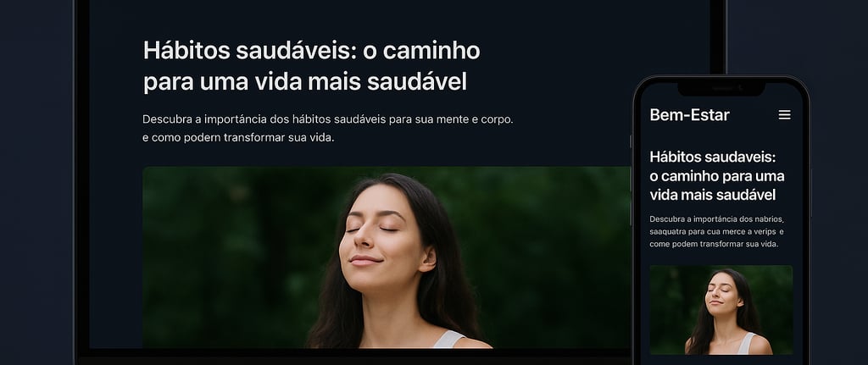Click the Bem-Estar logo on the phone
This screenshot has height=365, width=868.
689,115
